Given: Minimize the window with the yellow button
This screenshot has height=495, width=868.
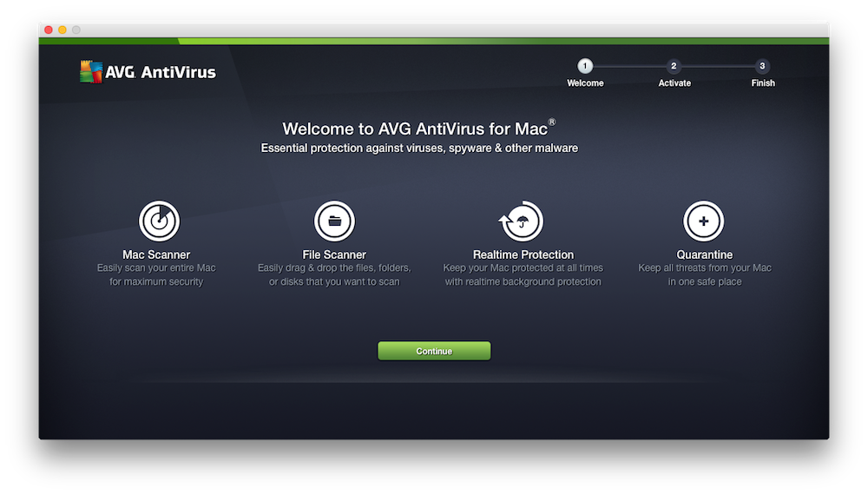Looking at the screenshot, I should 62,30.
